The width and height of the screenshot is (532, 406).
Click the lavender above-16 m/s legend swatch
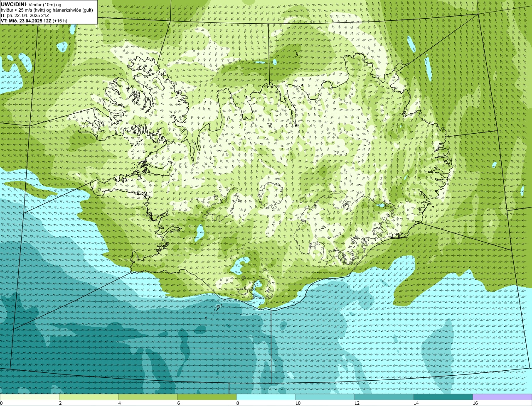(502, 397)
